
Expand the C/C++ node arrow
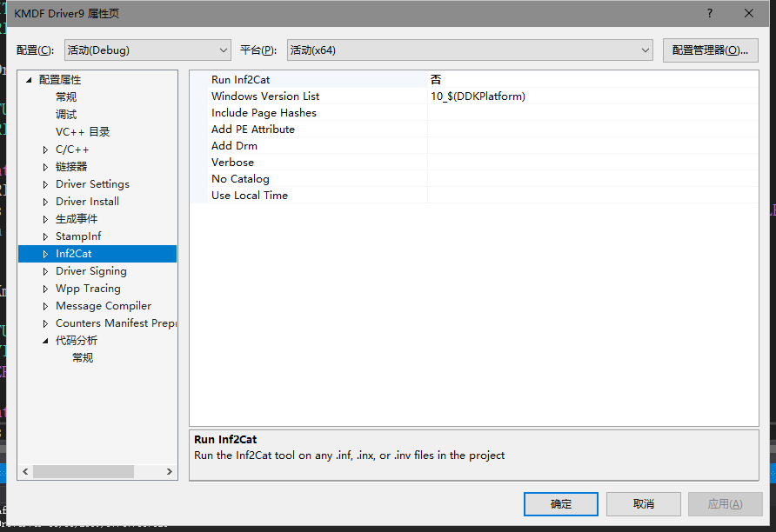click(x=45, y=150)
